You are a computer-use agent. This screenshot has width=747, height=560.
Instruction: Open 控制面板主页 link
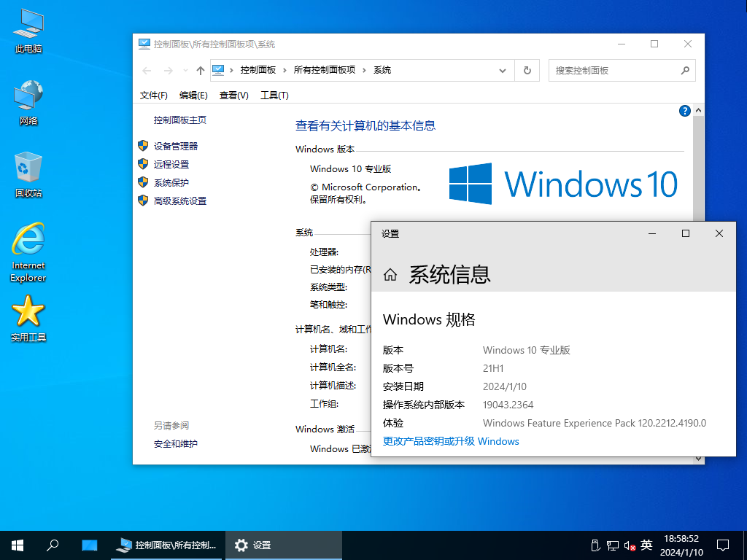[x=180, y=120]
